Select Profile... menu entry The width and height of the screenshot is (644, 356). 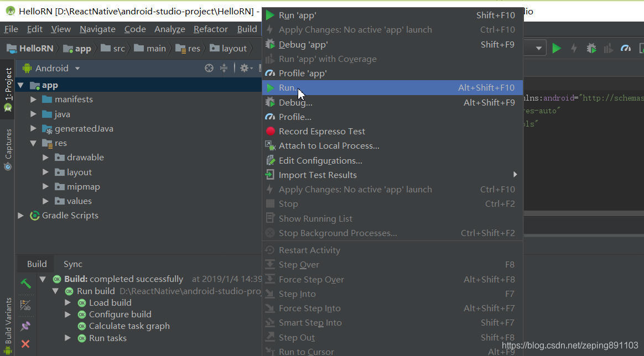[392, 117]
